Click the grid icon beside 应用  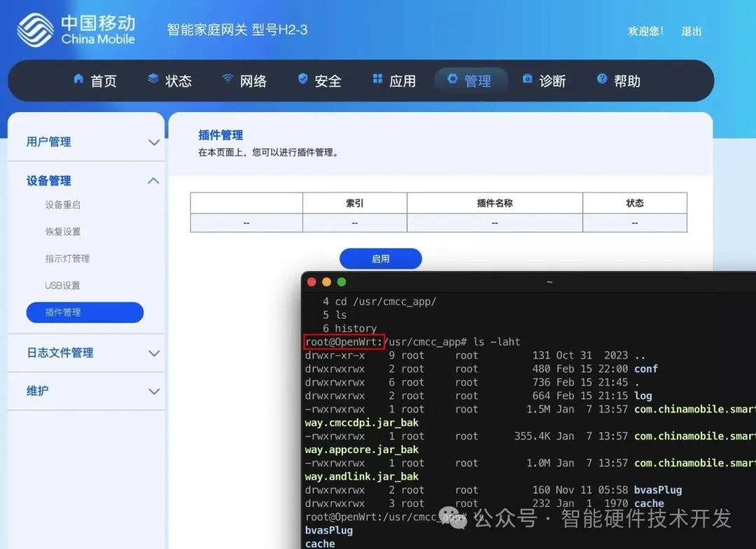[x=377, y=79]
